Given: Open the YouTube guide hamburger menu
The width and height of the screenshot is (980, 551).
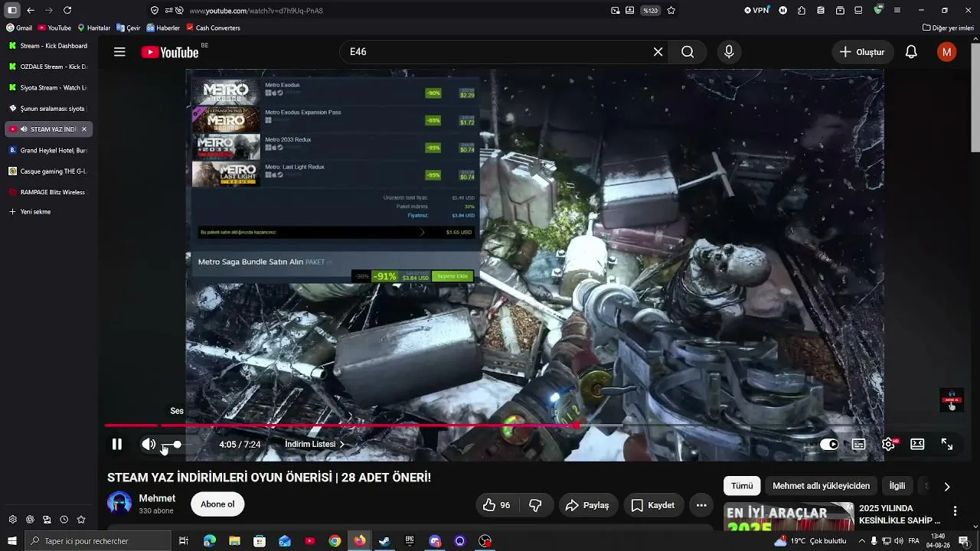Looking at the screenshot, I should [119, 52].
